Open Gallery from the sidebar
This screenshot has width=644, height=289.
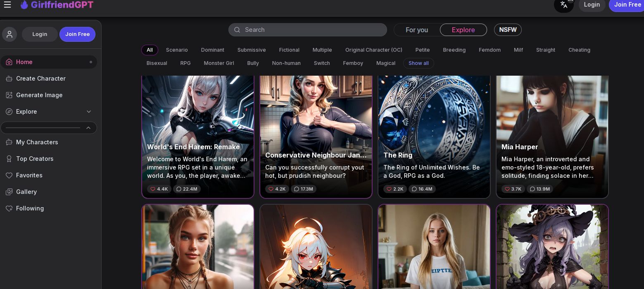[x=26, y=192]
